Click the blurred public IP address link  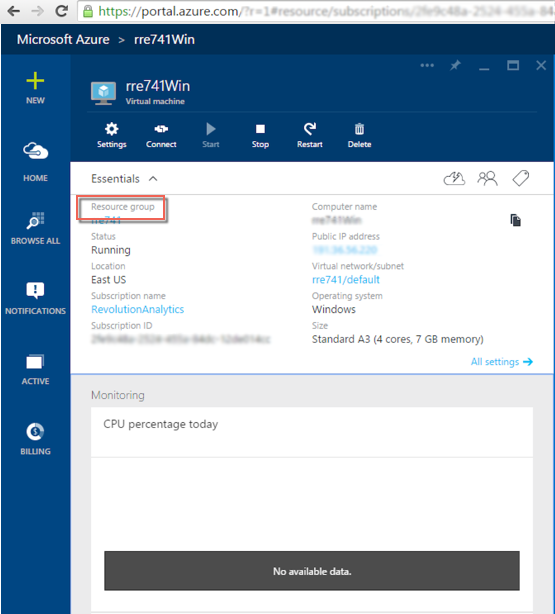(345, 250)
